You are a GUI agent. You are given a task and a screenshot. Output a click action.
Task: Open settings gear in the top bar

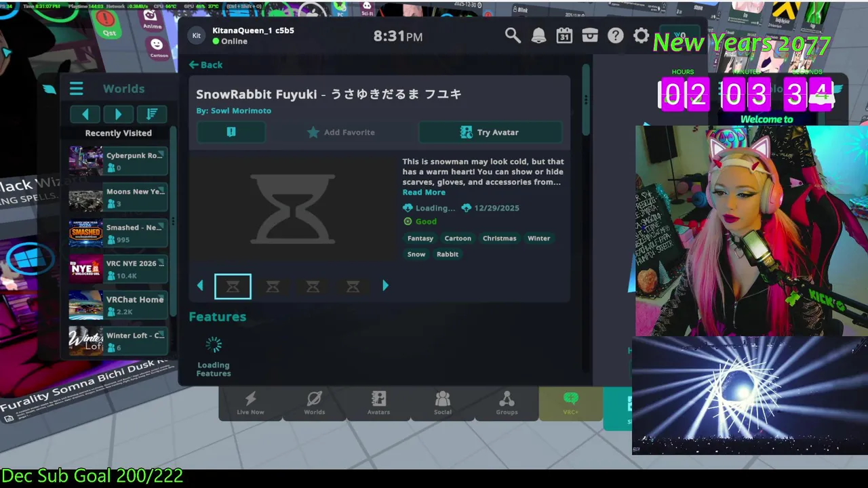point(641,36)
